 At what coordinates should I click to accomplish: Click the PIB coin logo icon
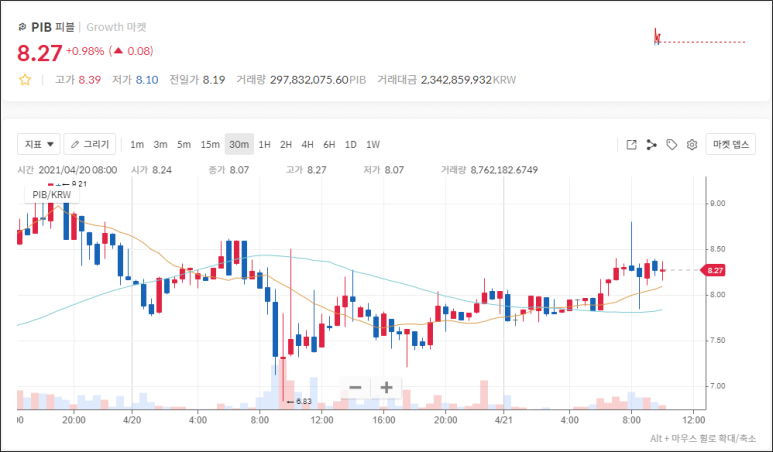pos(22,27)
